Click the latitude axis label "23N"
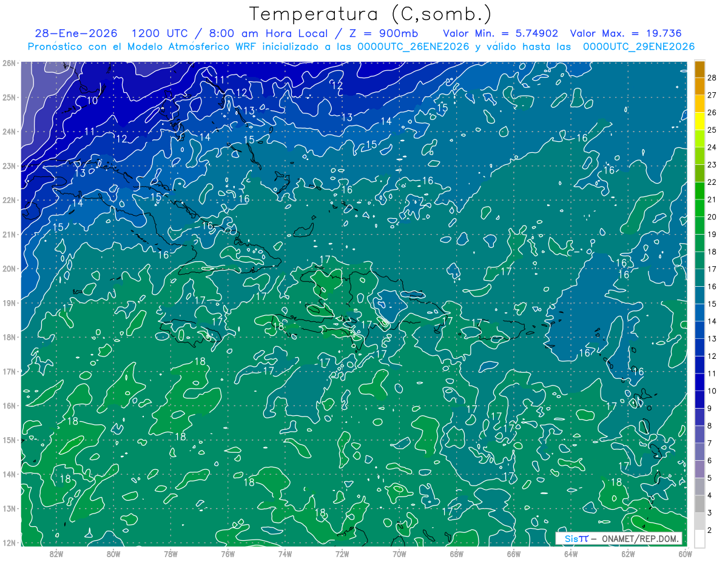The width and height of the screenshot is (728, 562). point(9,166)
